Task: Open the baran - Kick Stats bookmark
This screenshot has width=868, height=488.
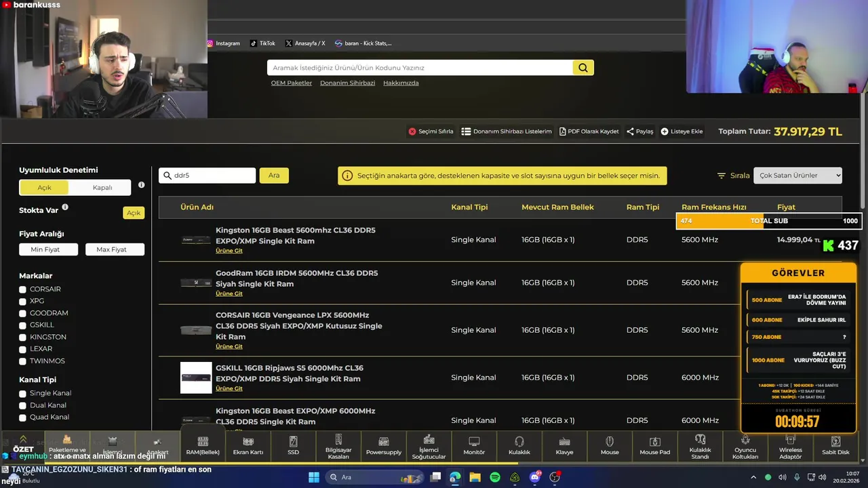Action: [363, 43]
